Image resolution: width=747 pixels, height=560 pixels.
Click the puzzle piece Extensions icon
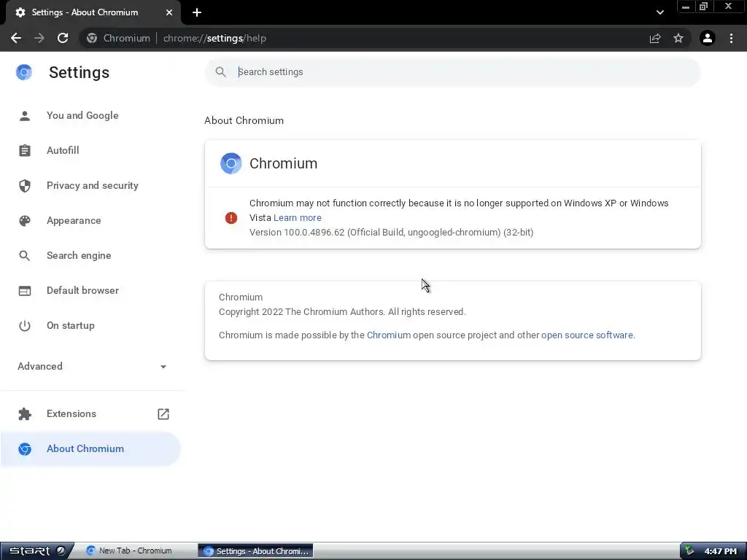click(x=25, y=414)
